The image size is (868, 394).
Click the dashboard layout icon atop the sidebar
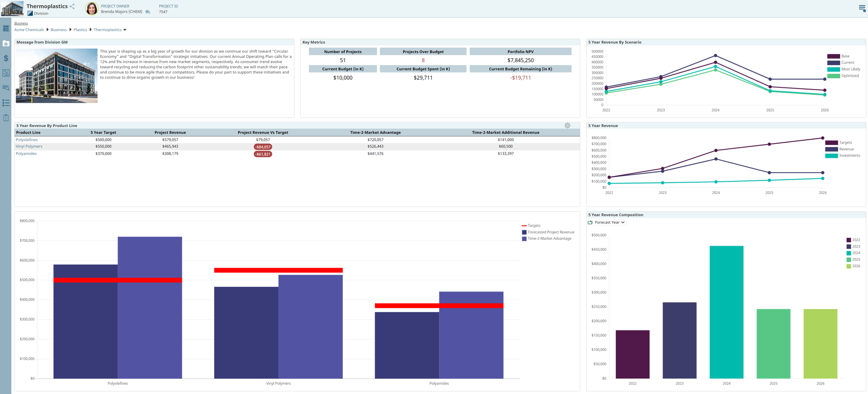tap(6, 28)
